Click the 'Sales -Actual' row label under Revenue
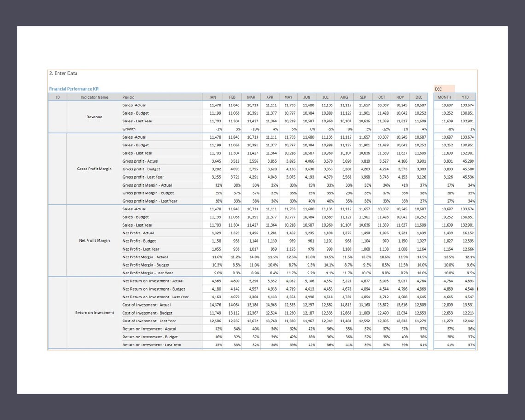 click(x=138, y=105)
